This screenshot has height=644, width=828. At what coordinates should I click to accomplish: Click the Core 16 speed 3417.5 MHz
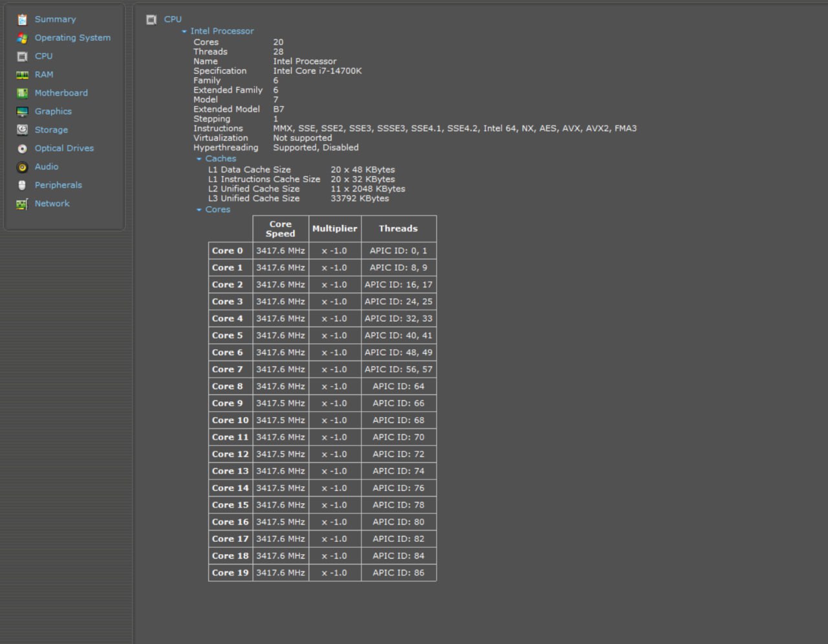(x=281, y=522)
